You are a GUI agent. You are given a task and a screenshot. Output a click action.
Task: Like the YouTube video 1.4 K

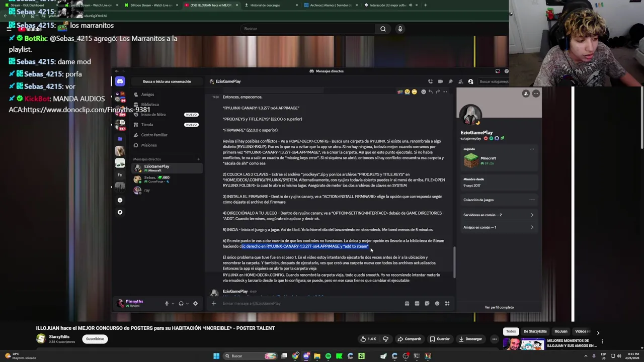pyautogui.click(x=368, y=339)
